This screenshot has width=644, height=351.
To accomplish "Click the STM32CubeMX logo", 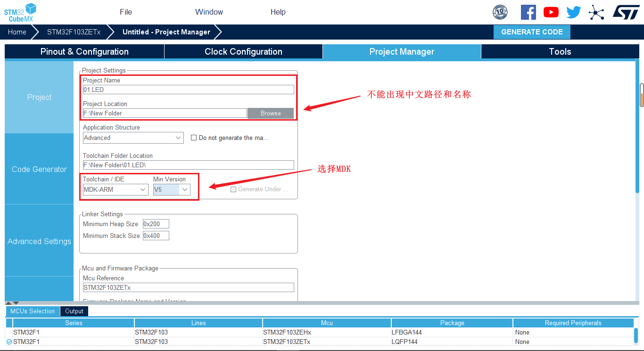I will pyautogui.click(x=21, y=12).
